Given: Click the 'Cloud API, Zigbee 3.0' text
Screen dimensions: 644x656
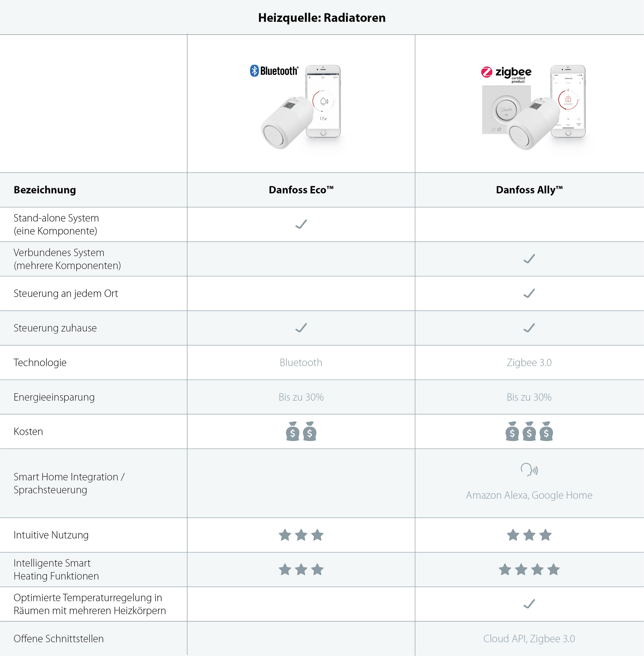Looking at the screenshot, I should pyautogui.click(x=529, y=639).
